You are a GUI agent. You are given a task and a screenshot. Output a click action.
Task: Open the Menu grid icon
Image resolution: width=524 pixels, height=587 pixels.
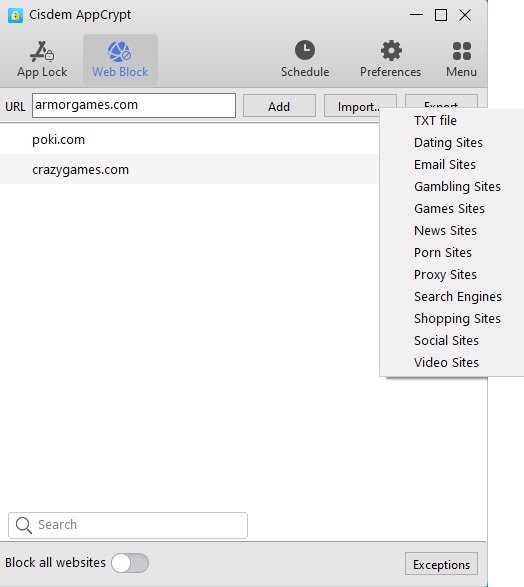click(x=461, y=60)
